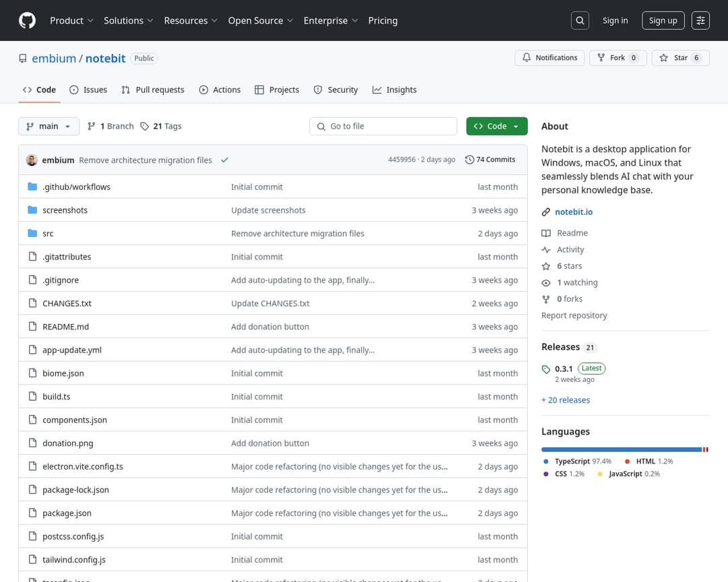Fork the notebit repository
The height and width of the screenshot is (582, 728).
tap(618, 57)
